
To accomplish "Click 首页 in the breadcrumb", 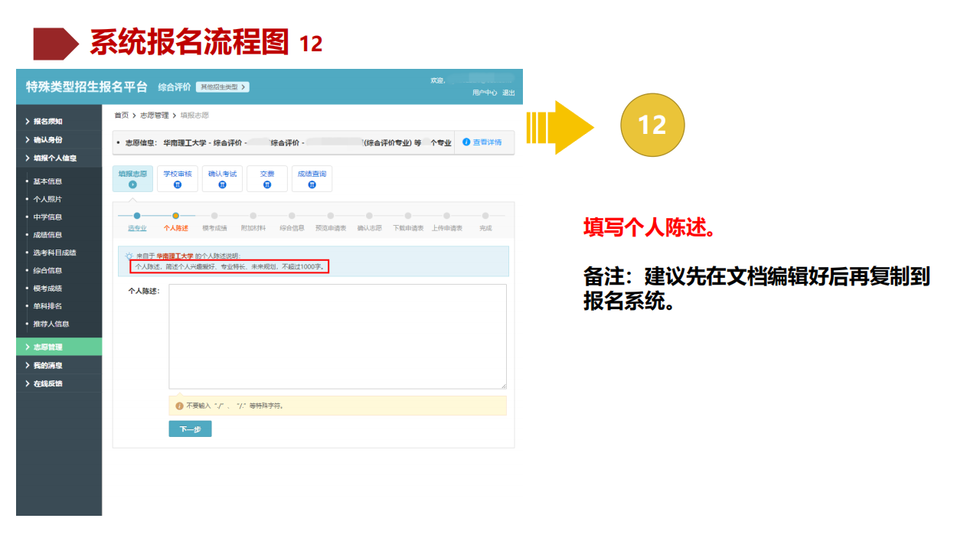I will pos(121,115).
